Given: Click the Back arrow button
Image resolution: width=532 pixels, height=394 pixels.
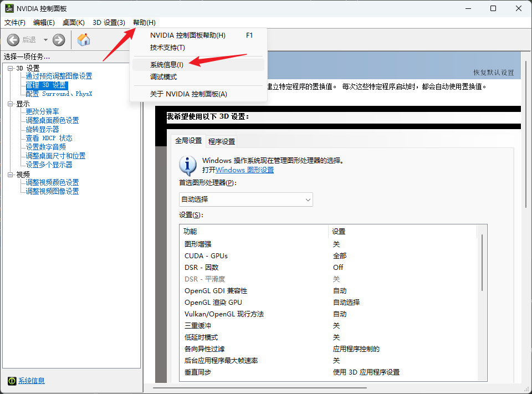Looking at the screenshot, I should (13, 40).
